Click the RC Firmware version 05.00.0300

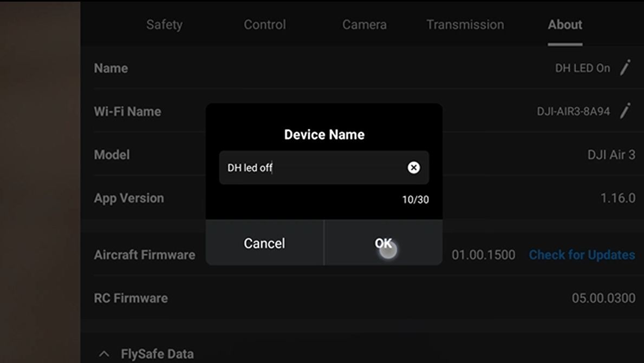[x=603, y=298]
